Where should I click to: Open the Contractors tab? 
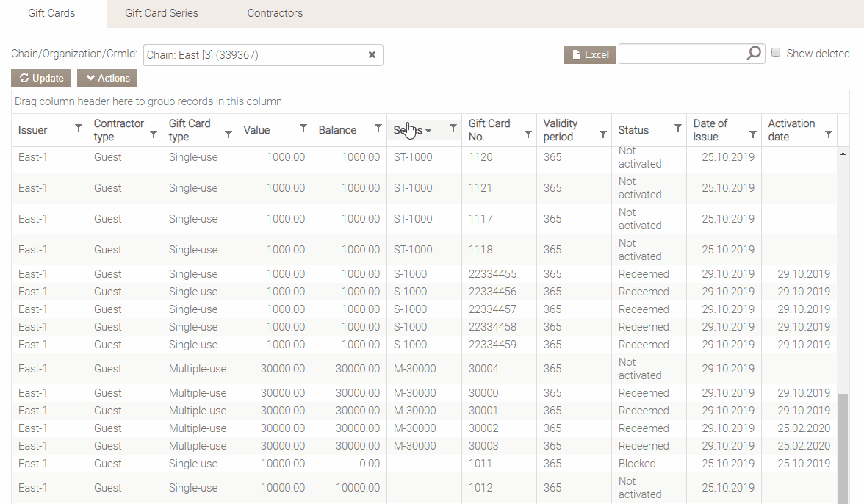[275, 13]
